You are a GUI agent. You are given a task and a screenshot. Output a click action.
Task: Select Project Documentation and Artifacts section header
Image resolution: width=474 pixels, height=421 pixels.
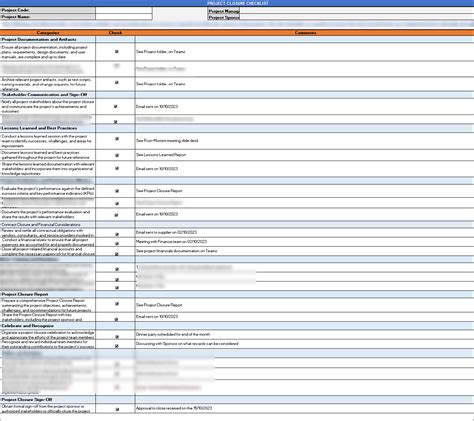click(x=48, y=39)
